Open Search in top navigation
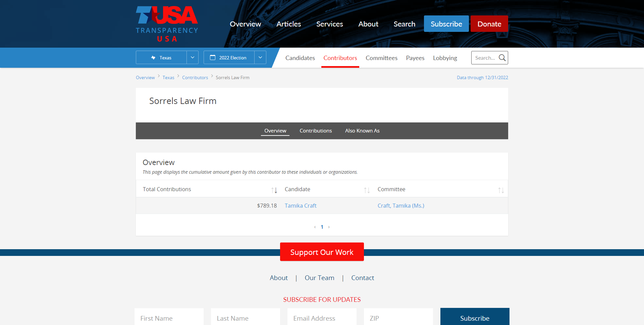Screen dimensions: 644x325 tap(404, 24)
